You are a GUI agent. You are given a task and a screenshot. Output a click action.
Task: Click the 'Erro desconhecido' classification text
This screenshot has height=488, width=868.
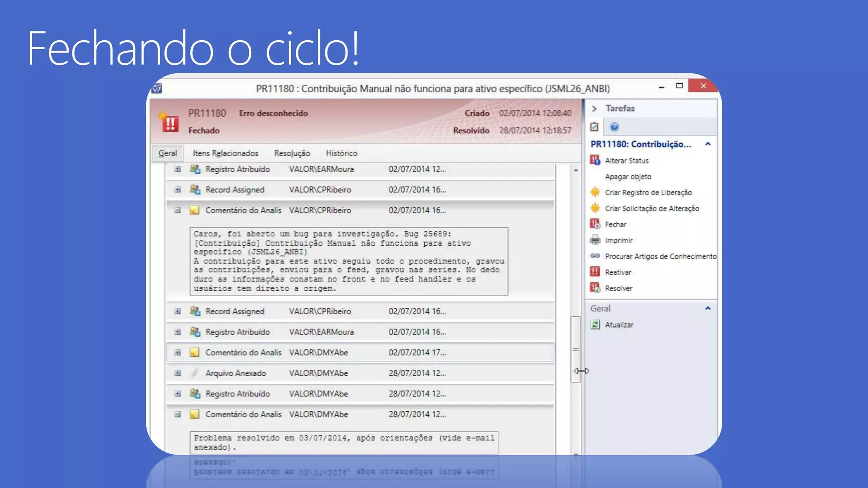(x=273, y=113)
